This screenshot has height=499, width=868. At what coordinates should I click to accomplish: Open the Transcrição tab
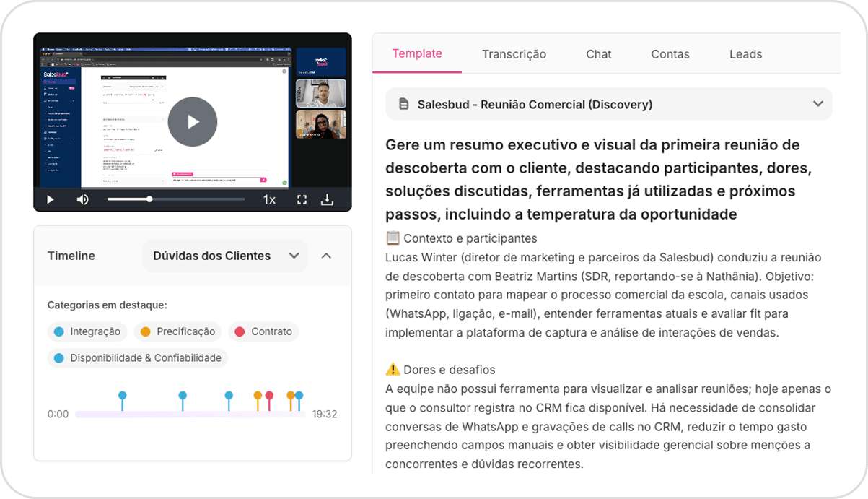coord(514,54)
